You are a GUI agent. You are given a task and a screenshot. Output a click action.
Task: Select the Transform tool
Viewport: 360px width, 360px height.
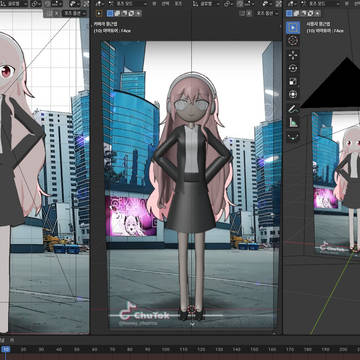pos(293,94)
